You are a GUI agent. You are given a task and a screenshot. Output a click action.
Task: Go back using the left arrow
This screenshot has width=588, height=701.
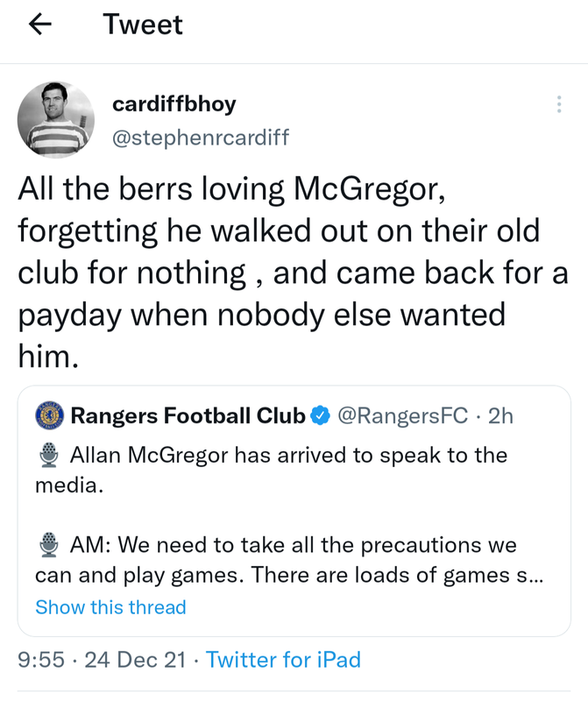40,25
